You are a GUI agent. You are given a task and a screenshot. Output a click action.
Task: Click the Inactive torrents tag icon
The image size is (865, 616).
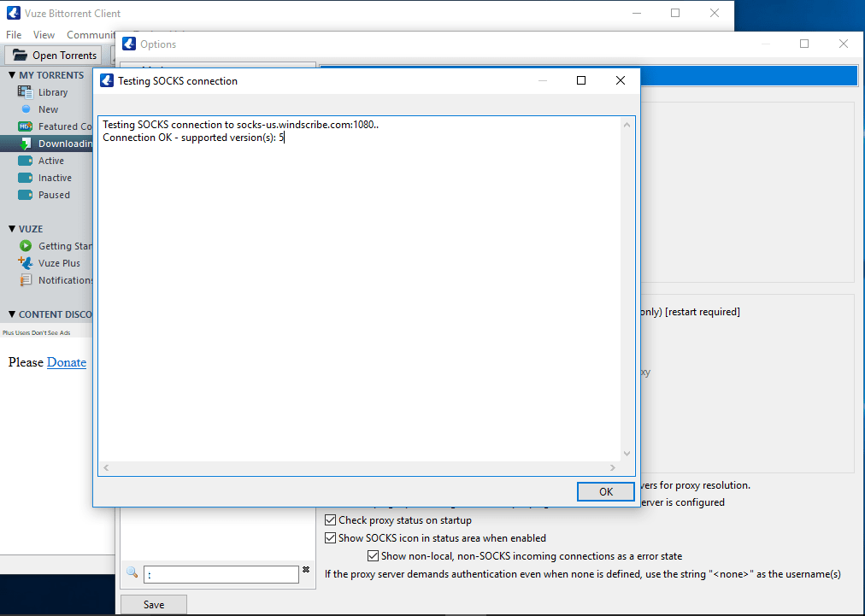click(25, 178)
